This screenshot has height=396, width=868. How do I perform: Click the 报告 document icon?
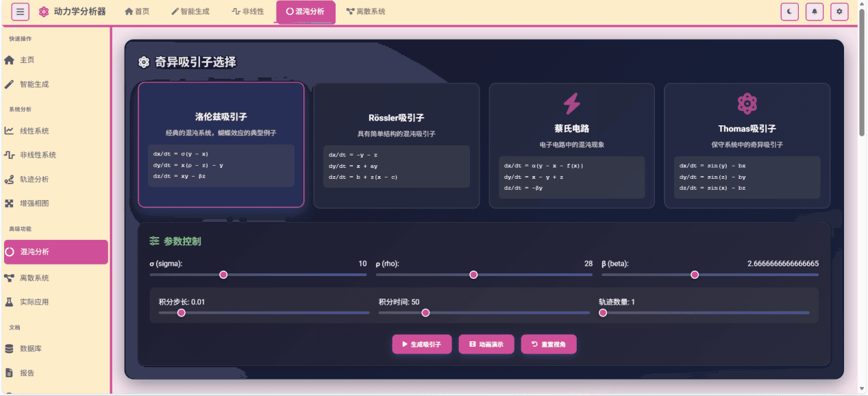click(x=9, y=373)
